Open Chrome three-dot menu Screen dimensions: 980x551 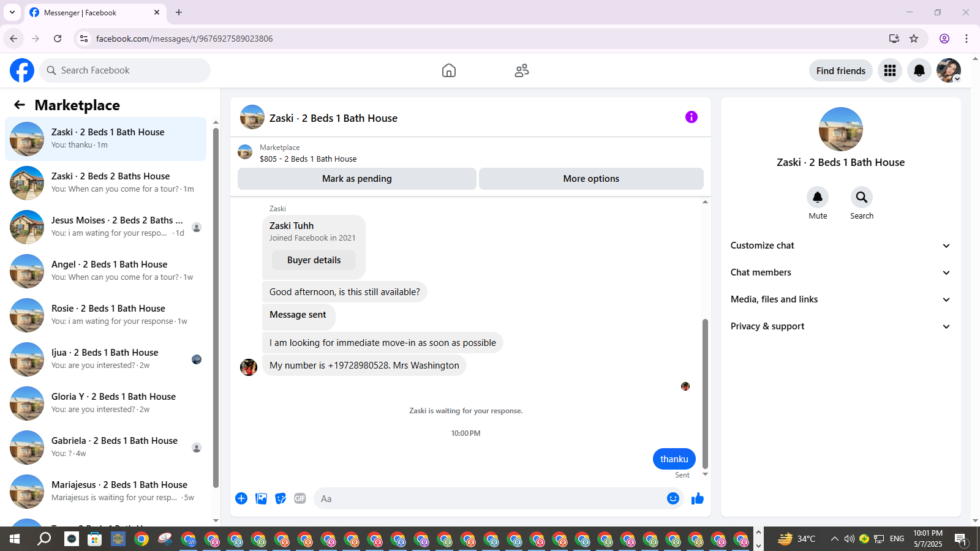tap(967, 39)
